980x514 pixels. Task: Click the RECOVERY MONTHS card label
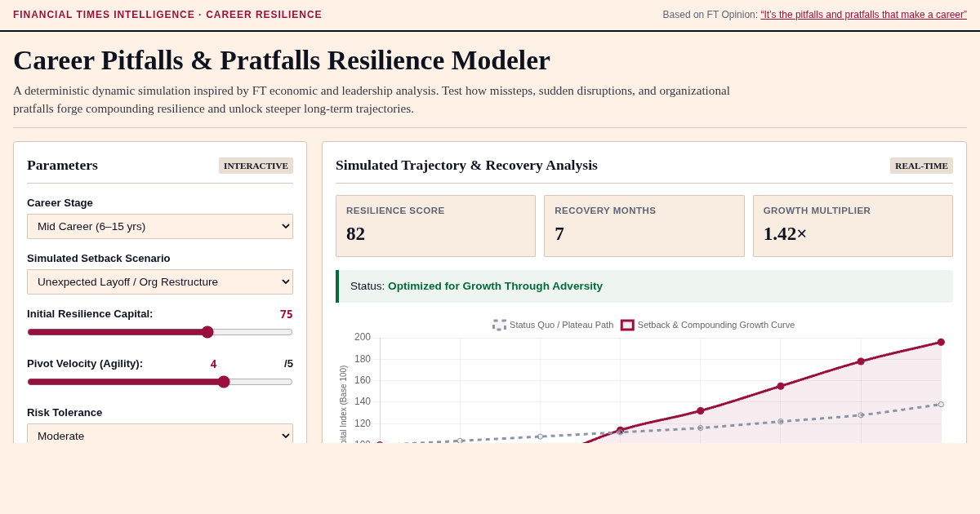tap(605, 210)
